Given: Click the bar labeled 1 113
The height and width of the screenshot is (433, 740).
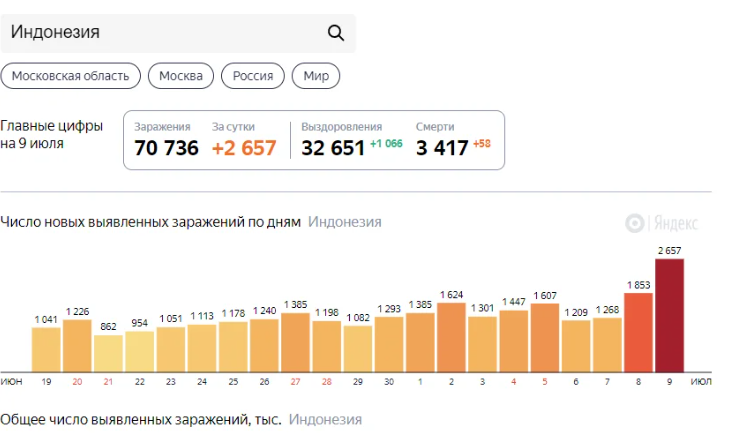Looking at the screenshot, I should pyautogui.click(x=202, y=348).
